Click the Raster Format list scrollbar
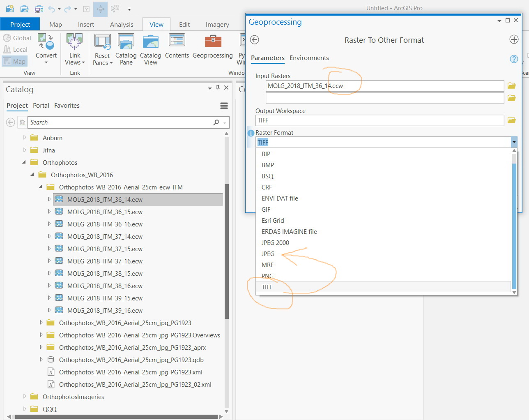The height and width of the screenshot is (420, 529). (x=514, y=227)
